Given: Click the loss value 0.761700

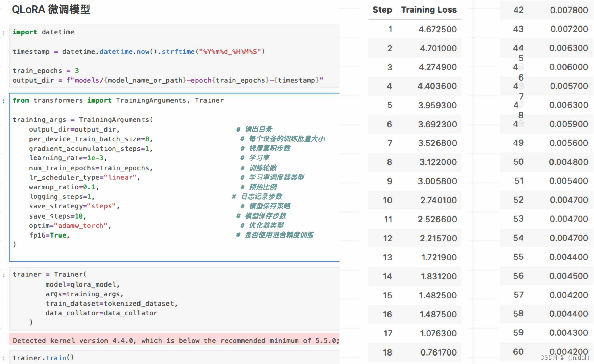Looking at the screenshot, I should click(439, 352).
